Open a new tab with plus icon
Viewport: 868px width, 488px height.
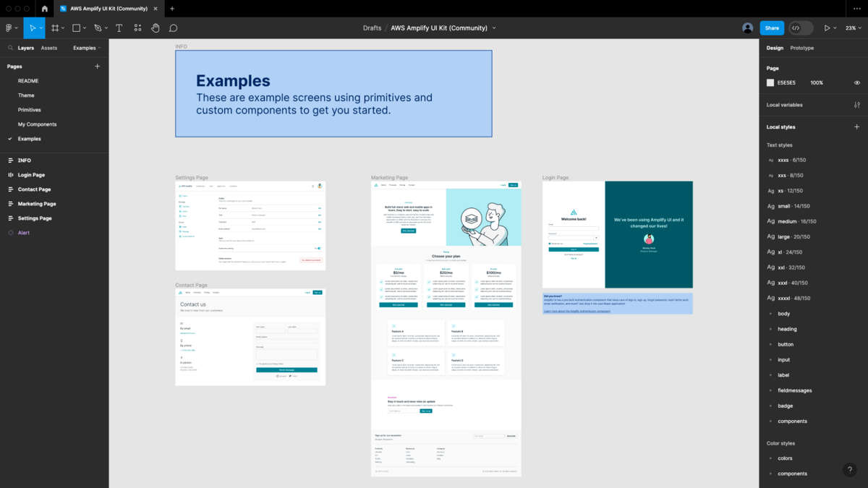172,9
